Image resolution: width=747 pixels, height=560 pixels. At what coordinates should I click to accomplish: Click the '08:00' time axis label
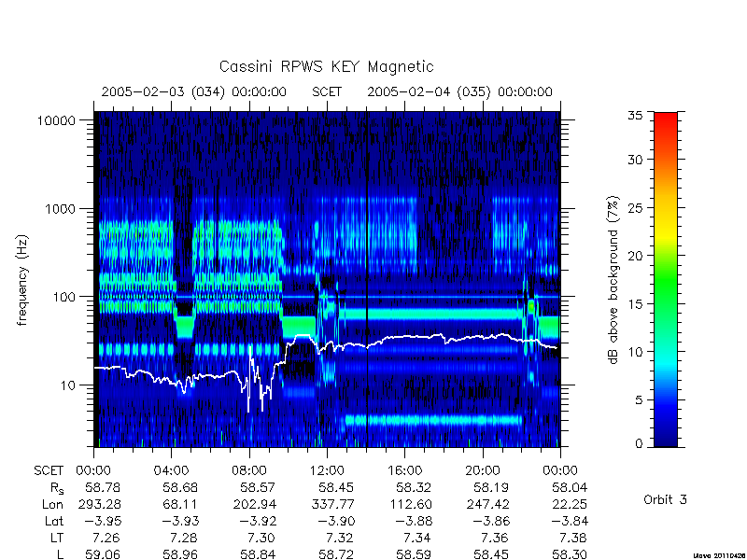pos(249,470)
